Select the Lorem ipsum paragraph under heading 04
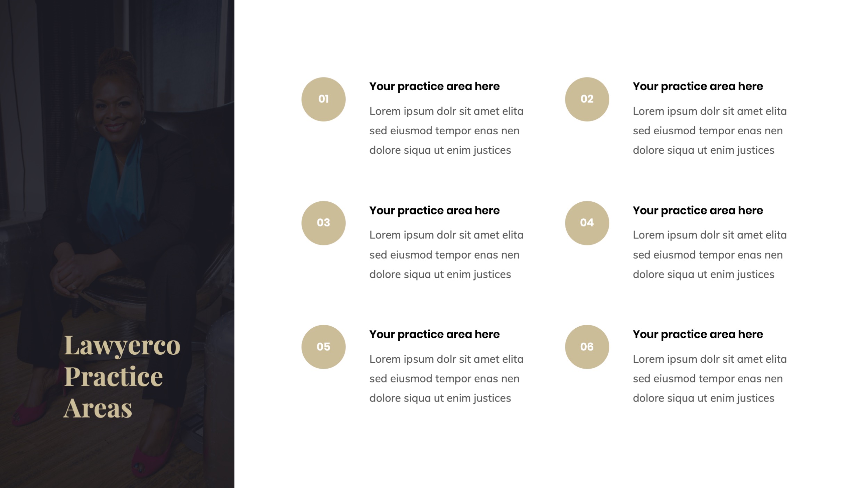Viewport: 868px width, 488px height. coord(709,255)
